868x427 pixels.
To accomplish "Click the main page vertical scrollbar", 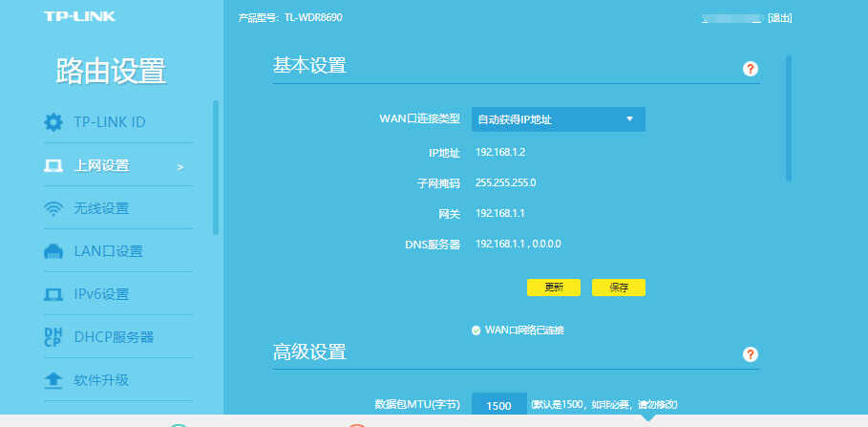I will click(789, 117).
